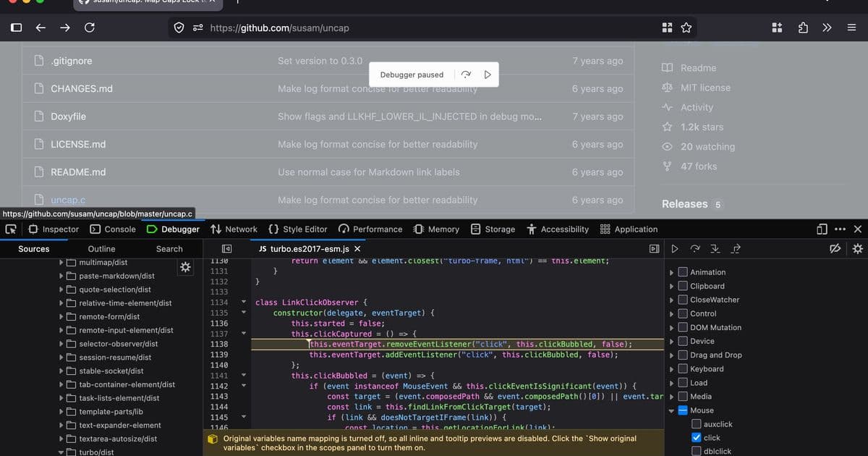The image size is (868, 456).
Task: Check the Keyboard event checkbox
Action: pyautogui.click(x=683, y=368)
